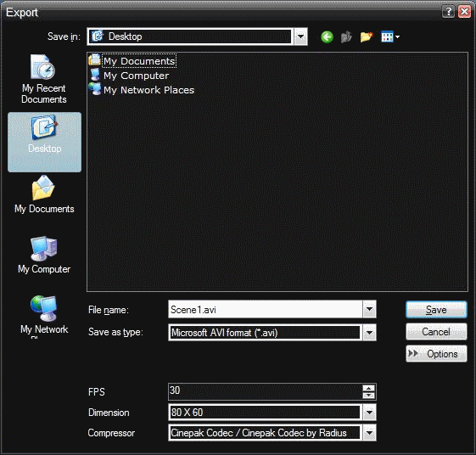This screenshot has height=455, width=476.
Task: Go to My Documents in places bar
Action: [44, 194]
